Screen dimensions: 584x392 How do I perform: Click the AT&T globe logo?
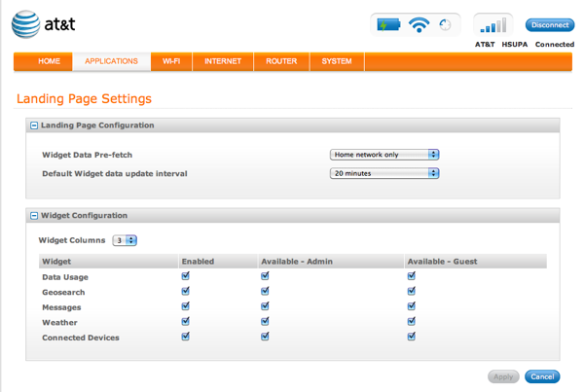[25, 24]
